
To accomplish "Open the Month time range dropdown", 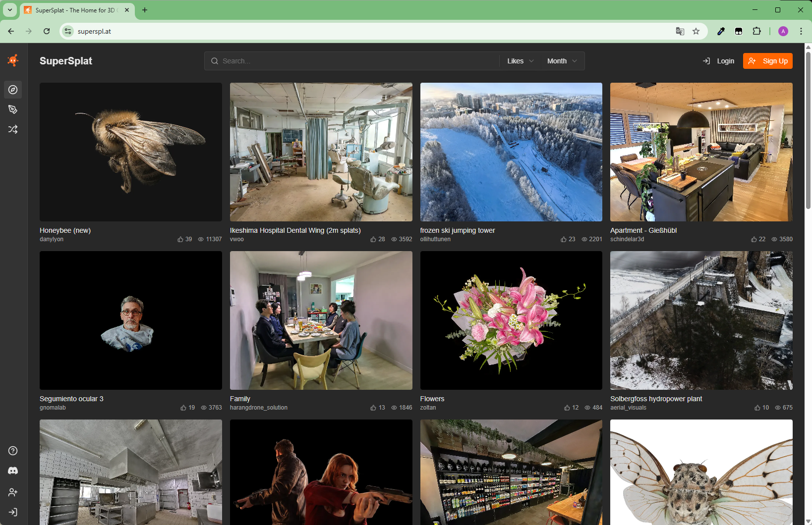I will 562,61.
